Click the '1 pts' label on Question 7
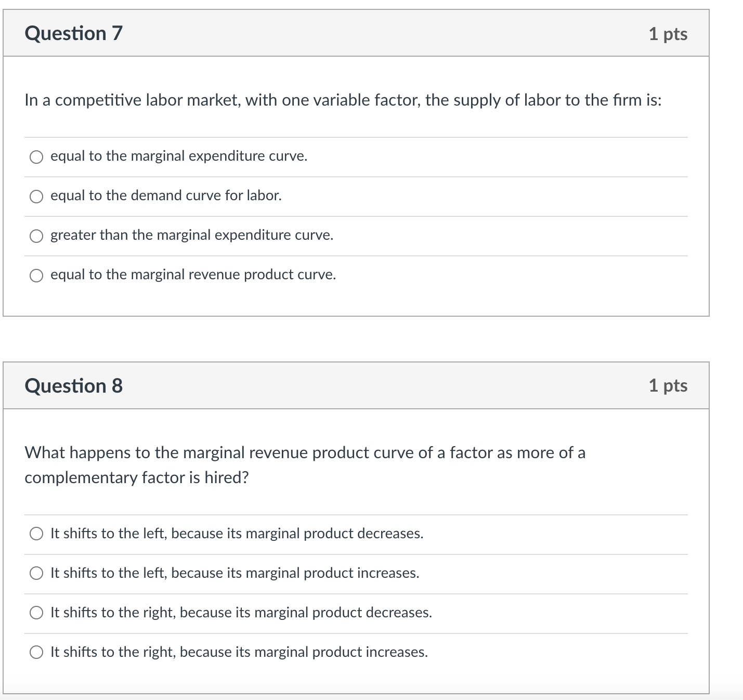 [x=668, y=34]
